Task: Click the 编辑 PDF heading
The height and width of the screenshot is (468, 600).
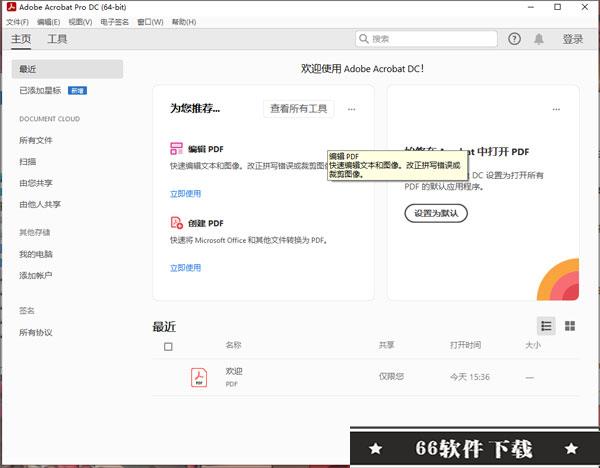Action: pos(205,149)
